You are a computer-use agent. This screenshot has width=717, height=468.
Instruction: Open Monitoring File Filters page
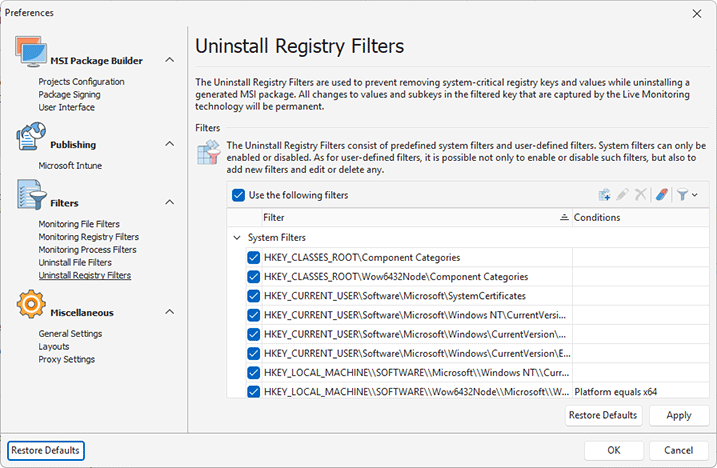pos(79,224)
